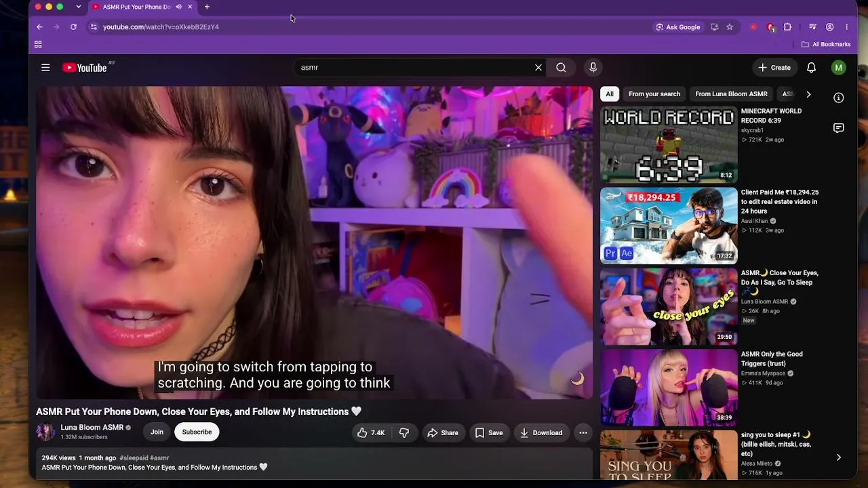Subscribe to Luna Bloom ASMR
Viewport: 868px width, 488px height.
pyautogui.click(x=197, y=432)
